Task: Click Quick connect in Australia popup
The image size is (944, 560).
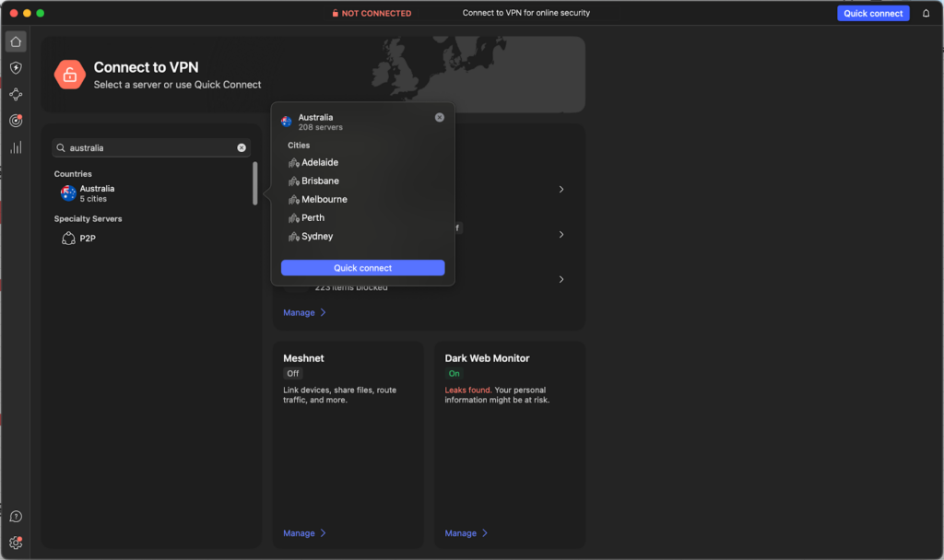Action: (x=363, y=268)
